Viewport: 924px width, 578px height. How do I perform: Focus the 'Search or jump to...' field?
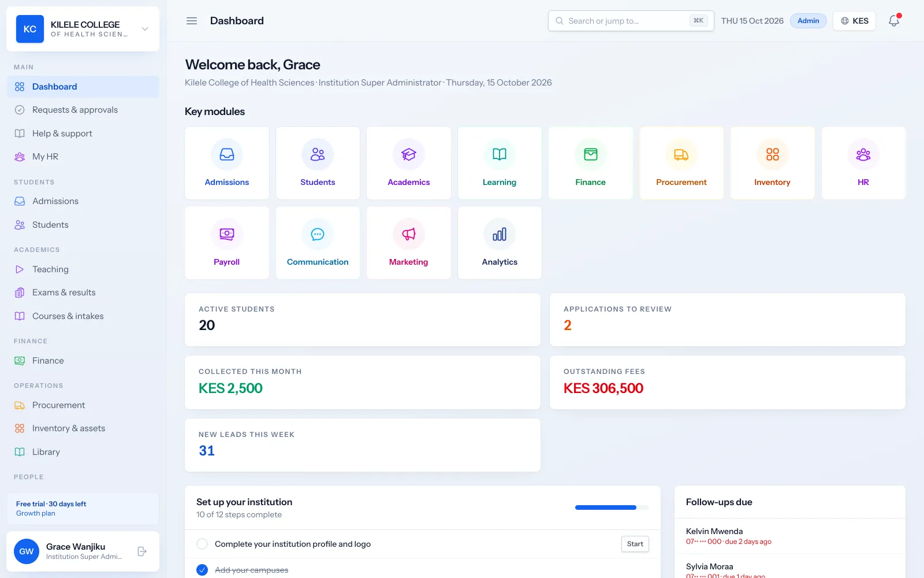(631, 21)
